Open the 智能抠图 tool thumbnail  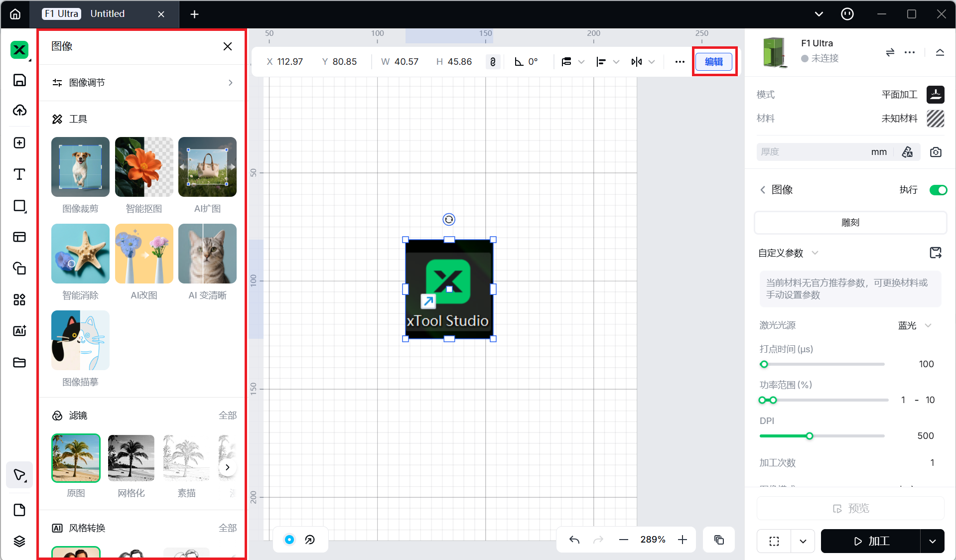pos(144,167)
